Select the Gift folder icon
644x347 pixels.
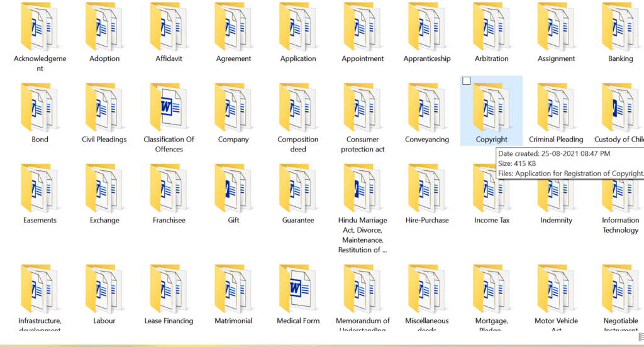point(233,189)
